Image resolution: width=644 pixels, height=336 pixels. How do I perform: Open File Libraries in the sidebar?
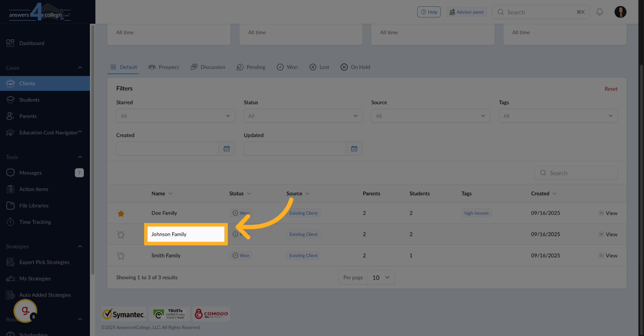(x=34, y=206)
